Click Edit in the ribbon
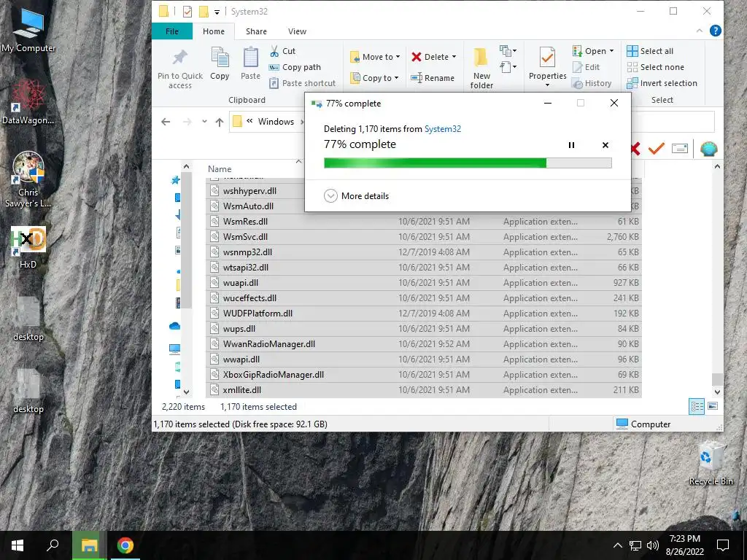This screenshot has height=560, width=747. 586,67
